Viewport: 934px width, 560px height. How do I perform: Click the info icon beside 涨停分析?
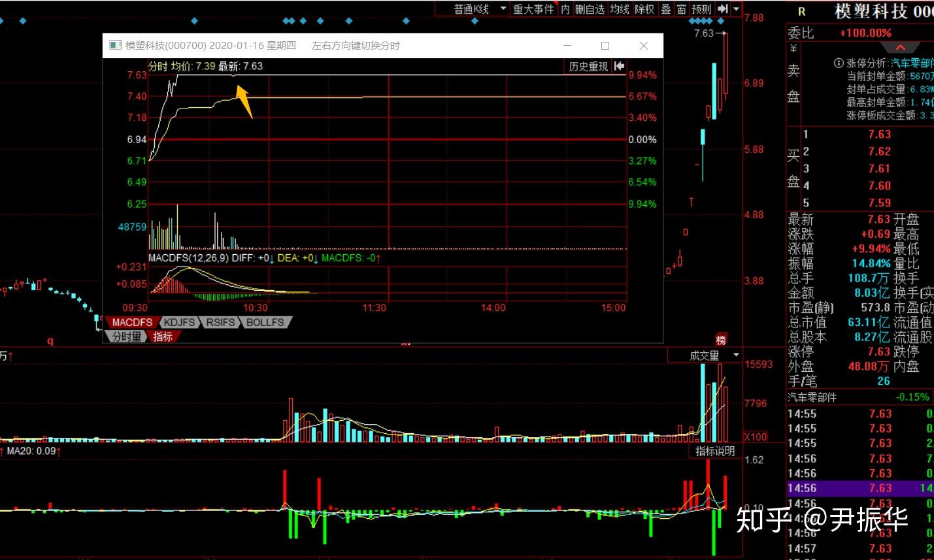pos(839,63)
